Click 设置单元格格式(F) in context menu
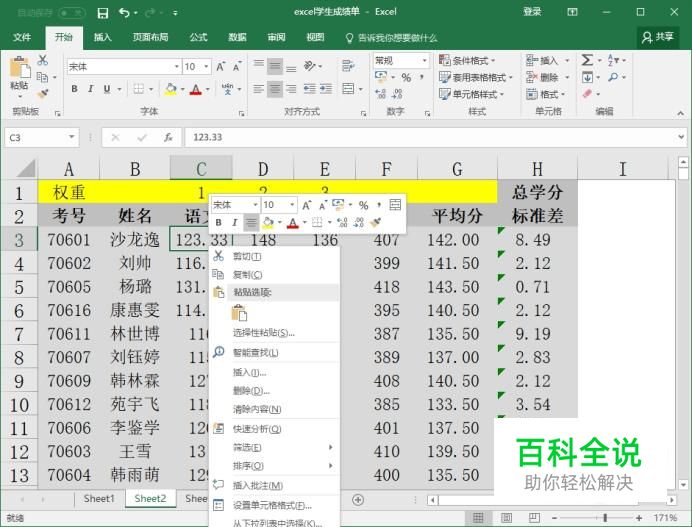Viewport: 692px width, 527px height. click(272, 505)
